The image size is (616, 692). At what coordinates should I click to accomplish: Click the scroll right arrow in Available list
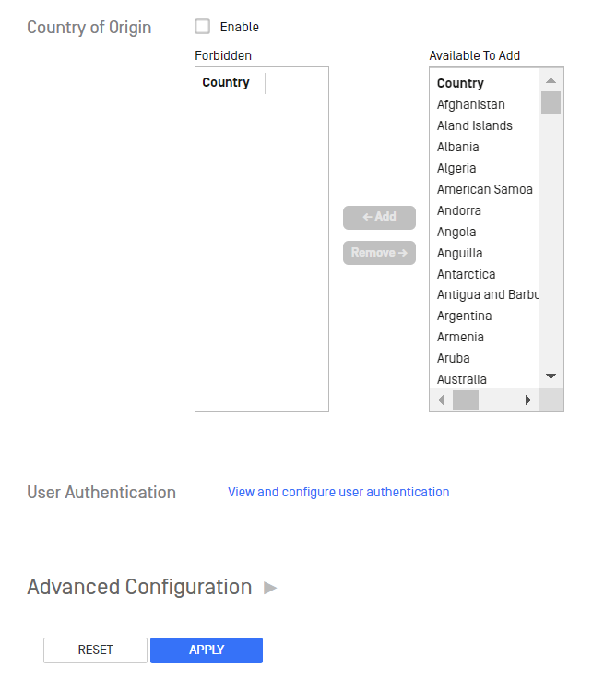tap(528, 400)
